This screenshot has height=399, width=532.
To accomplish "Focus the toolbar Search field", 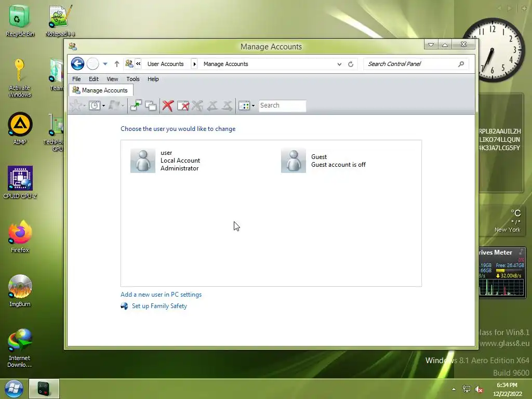I will tap(282, 105).
